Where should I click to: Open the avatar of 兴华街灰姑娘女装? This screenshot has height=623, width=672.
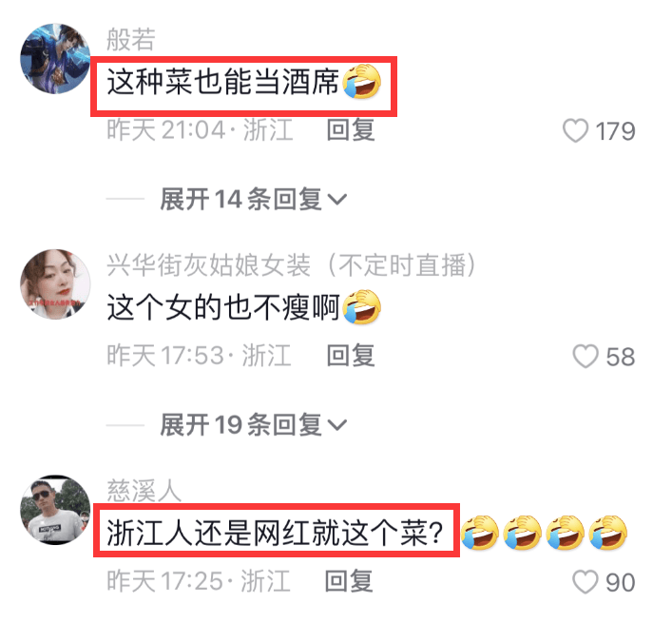pos(55,283)
